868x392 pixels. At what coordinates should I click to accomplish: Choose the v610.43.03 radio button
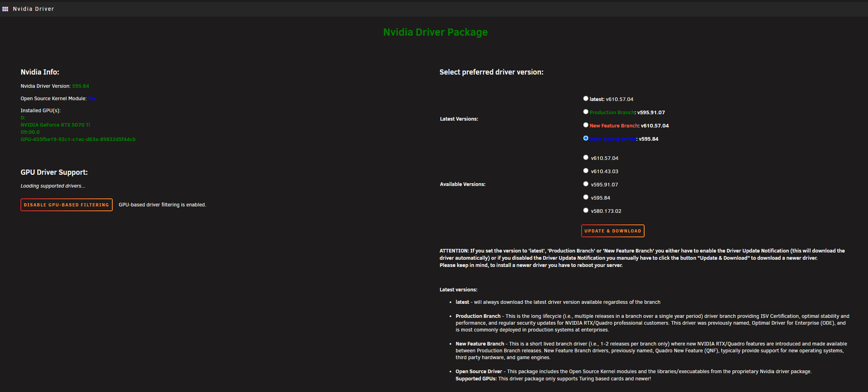point(586,171)
